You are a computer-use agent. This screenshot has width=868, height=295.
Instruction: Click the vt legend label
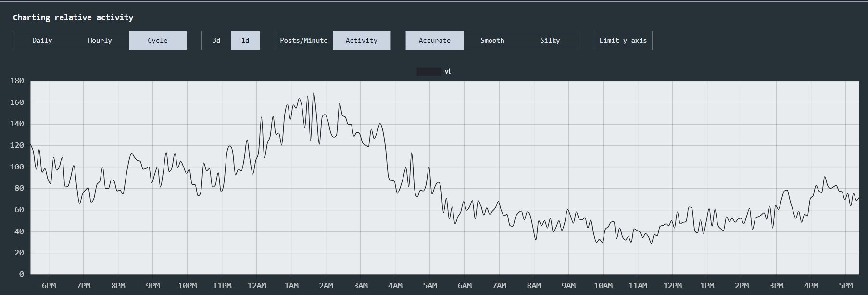point(448,71)
